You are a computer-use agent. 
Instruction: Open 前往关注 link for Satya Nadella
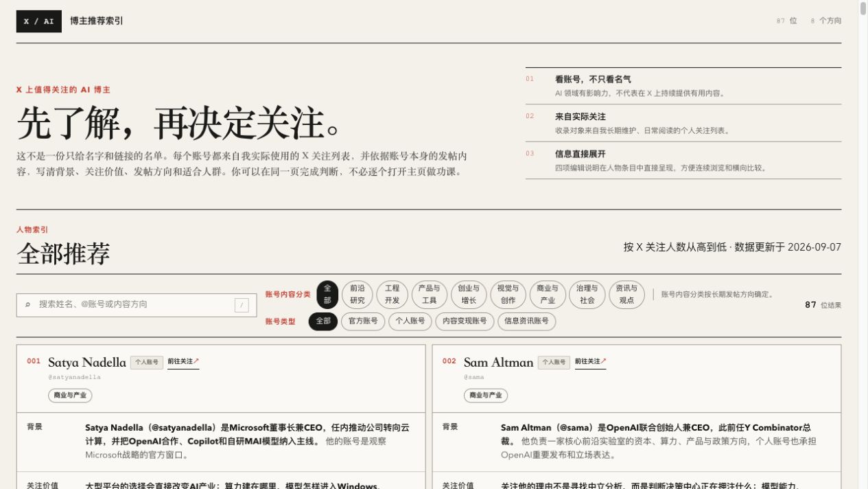[183, 362]
